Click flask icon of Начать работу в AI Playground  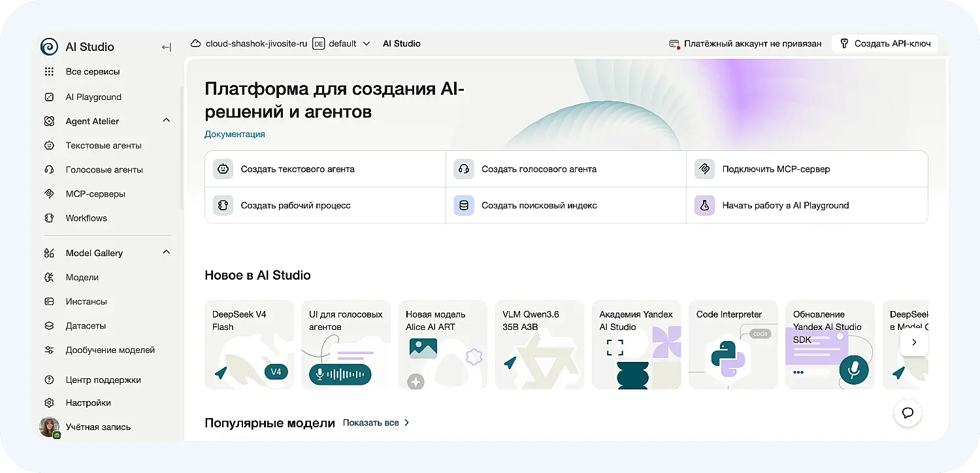click(704, 205)
